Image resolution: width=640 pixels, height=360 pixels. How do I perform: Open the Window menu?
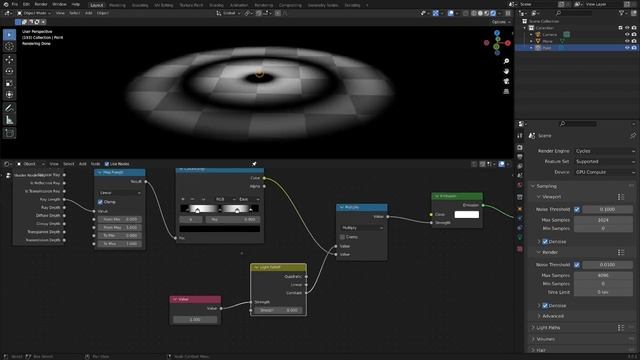pos(59,4)
